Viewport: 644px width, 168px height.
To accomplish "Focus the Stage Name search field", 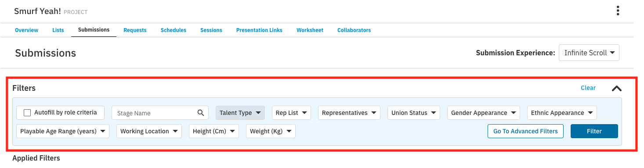I will 154,113.
